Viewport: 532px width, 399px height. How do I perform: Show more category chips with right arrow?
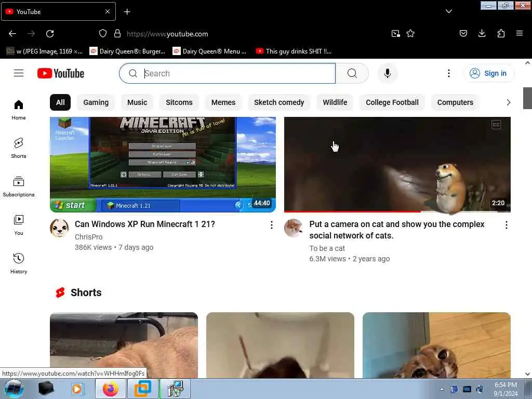[x=508, y=102]
